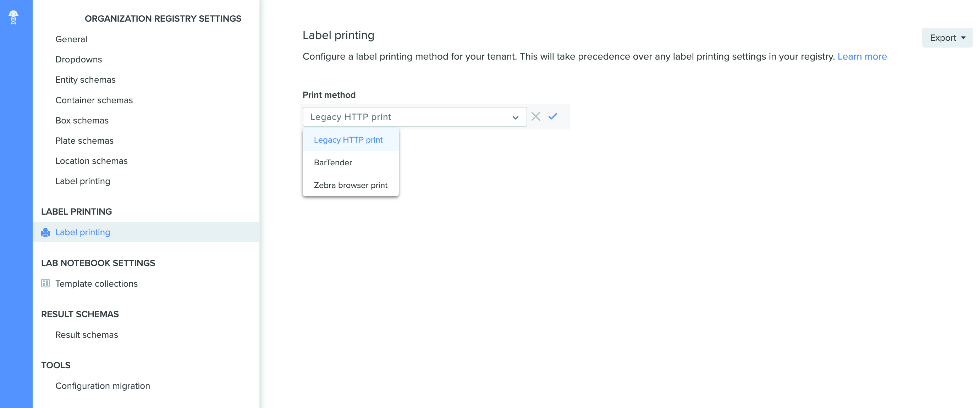
Task: Go to Configuration migration
Action: pyautogui.click(x=103, y=386)
